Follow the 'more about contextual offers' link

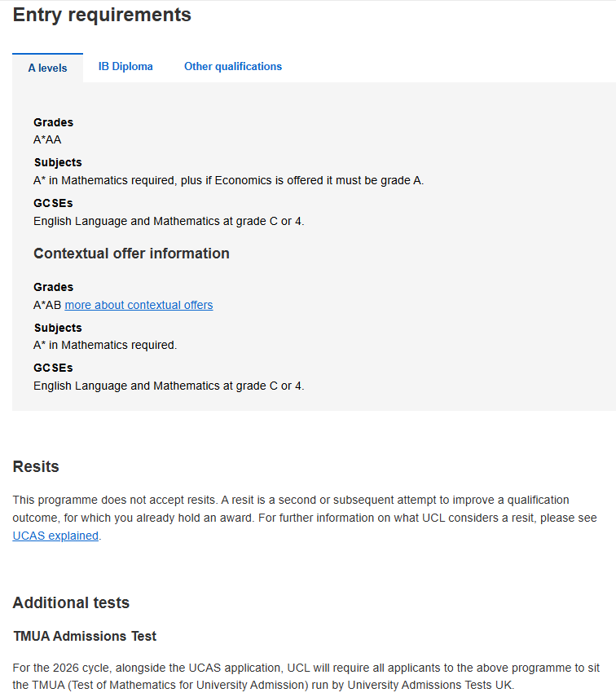click(139, 305)
